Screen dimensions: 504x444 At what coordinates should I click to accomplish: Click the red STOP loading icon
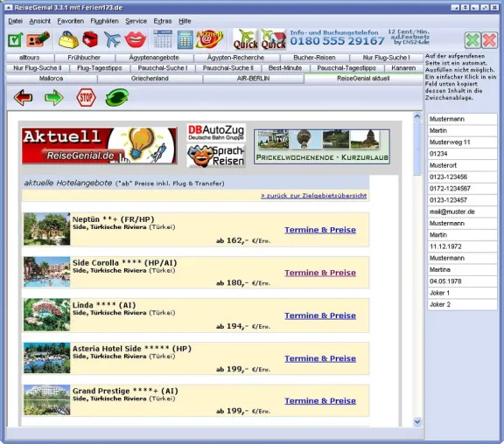click(86, 98)
